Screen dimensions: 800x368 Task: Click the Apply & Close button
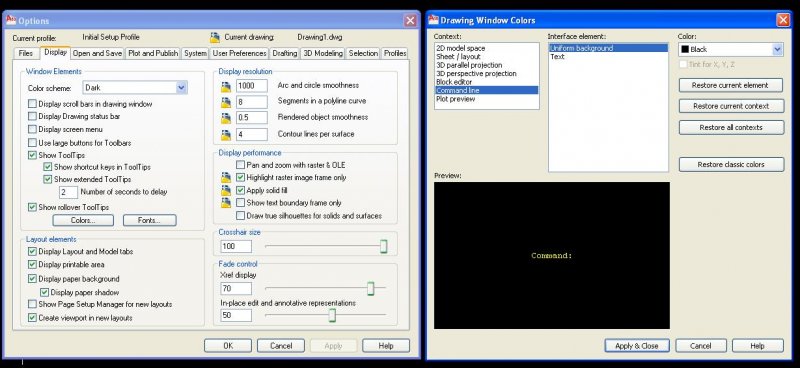tap(636, 346)
